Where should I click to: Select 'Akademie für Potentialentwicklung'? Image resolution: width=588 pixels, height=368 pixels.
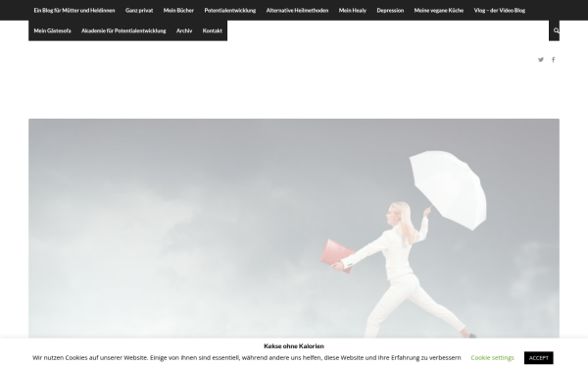123,30
